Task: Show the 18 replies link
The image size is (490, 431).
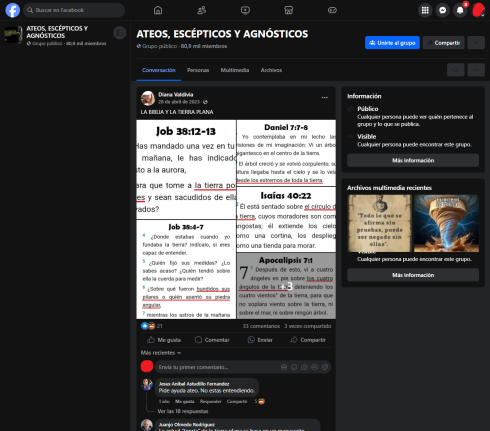Action: (x=183, y=411)
